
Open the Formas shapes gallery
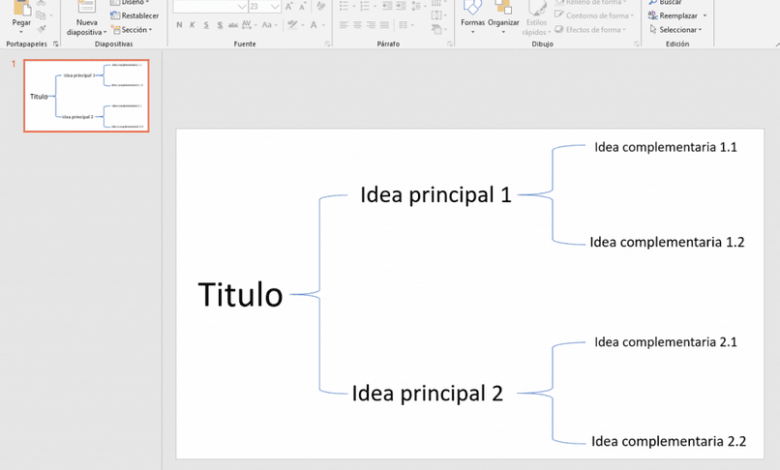point(473,15)
